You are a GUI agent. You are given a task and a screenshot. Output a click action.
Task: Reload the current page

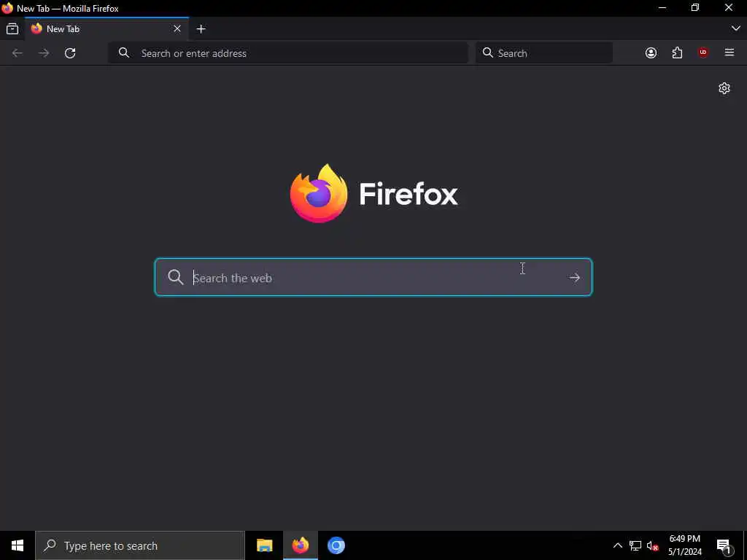70,52
